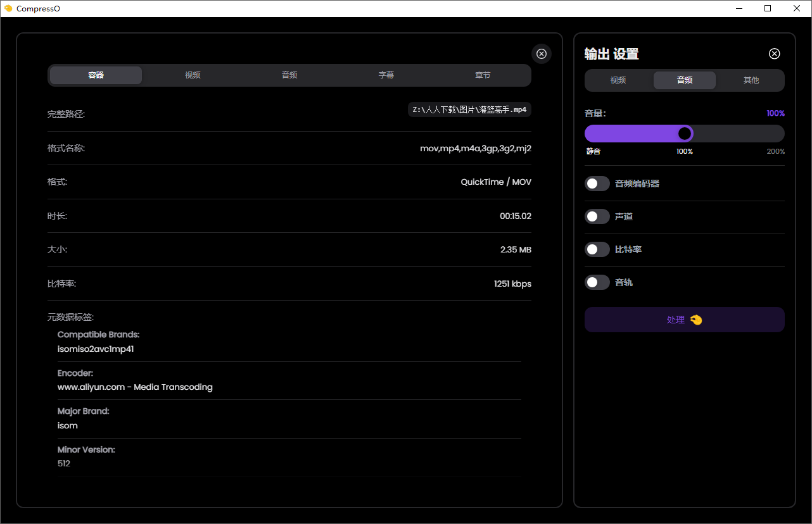This screenshot has width=812, height=524.
Task: Close the output settings panel
Action: (774, 54)
